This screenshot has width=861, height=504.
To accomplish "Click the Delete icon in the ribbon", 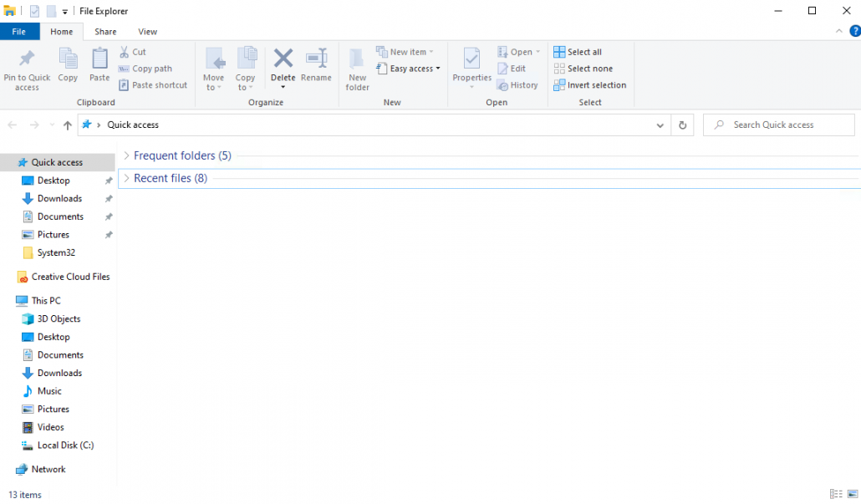I will [283, 59].
